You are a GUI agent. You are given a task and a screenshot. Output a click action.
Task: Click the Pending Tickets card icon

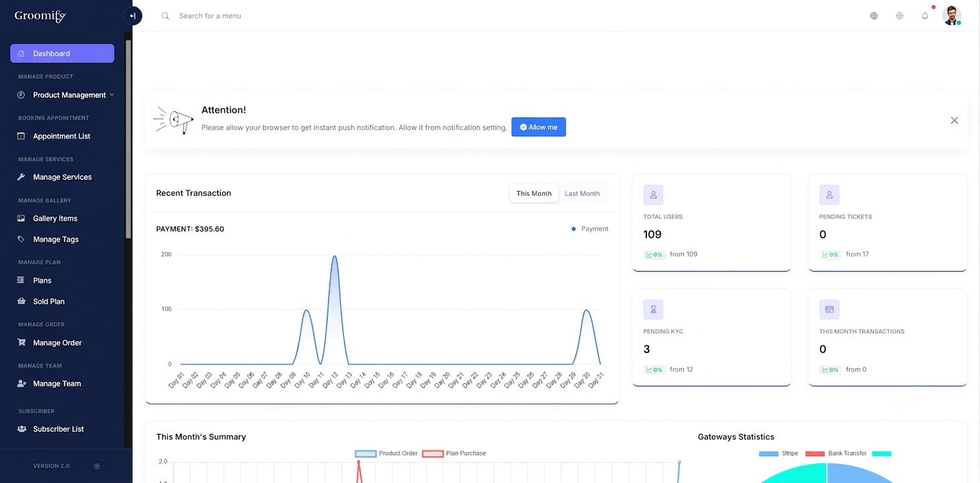click(829, 195)
